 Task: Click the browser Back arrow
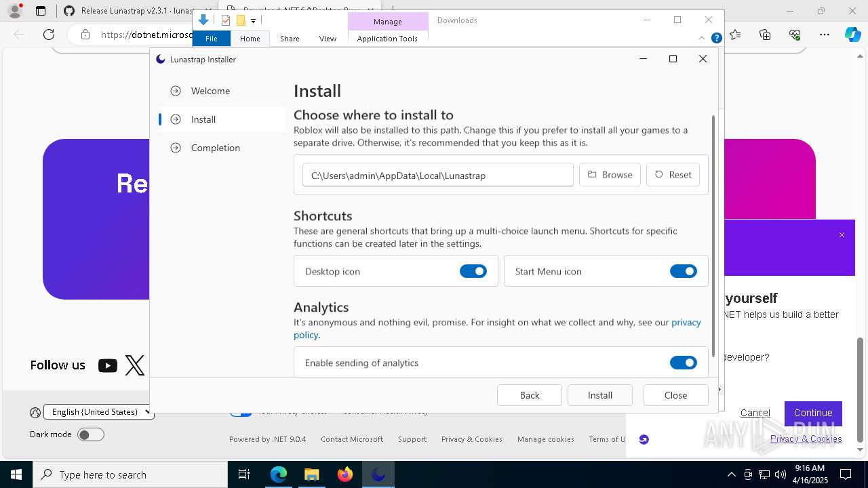pos(19,34)
